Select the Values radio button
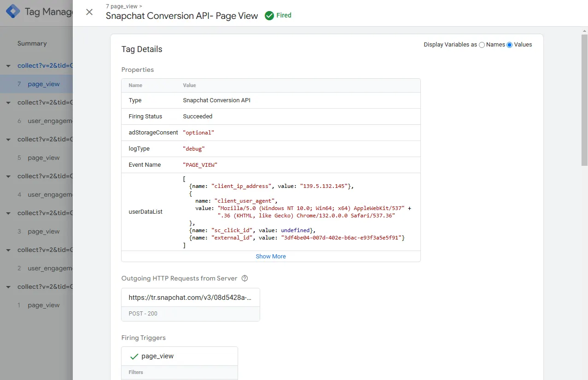Image resolution: width=588 pixels, height=380 pixels. [509, 45]
